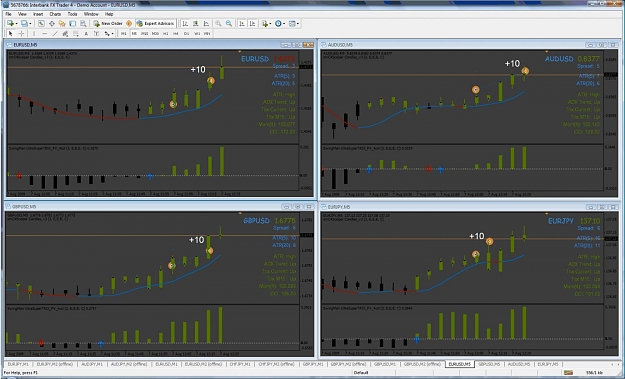Toggle the Expert Advisors button
Image resolution: width=625 pixels, height=379 pixels.
tap(155, 24)
